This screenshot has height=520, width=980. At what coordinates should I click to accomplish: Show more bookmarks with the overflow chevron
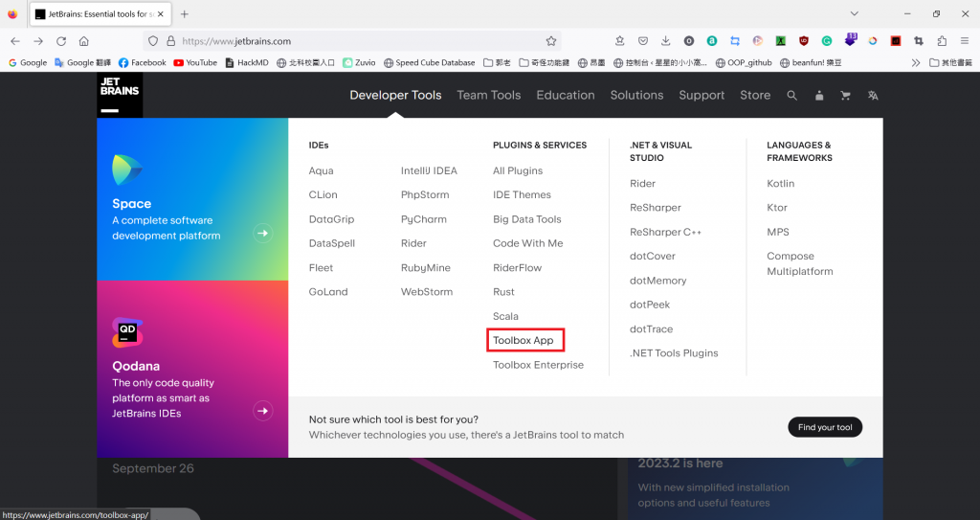click(x=916, y=62)
